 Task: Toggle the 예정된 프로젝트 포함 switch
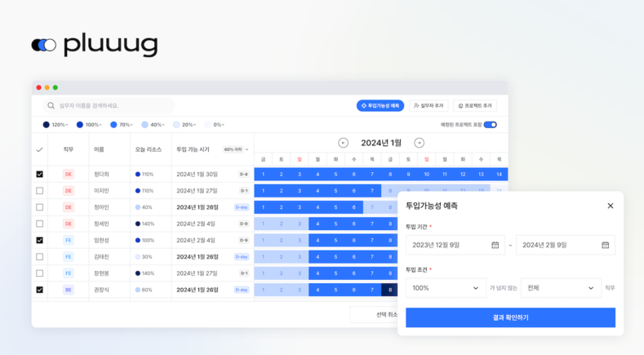[490, 125]
